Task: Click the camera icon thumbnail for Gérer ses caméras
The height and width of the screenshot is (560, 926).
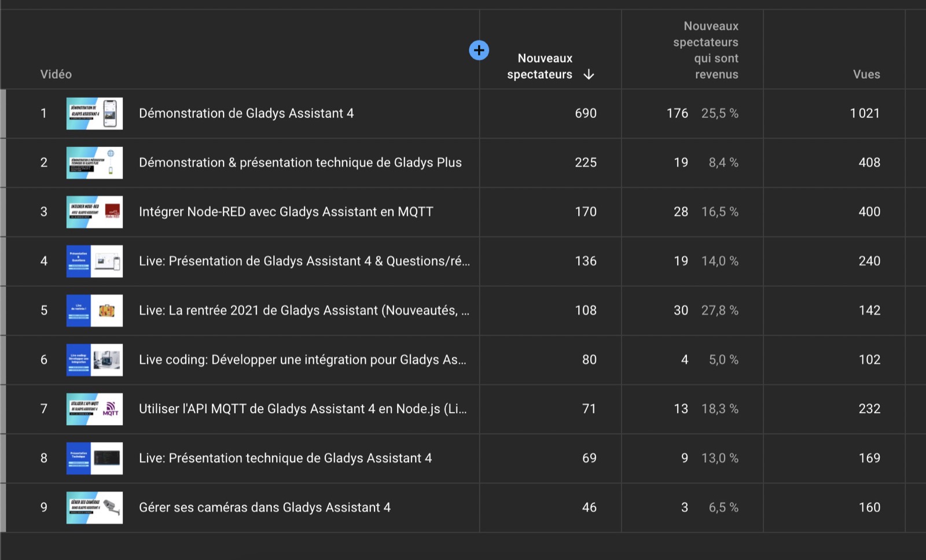Action: click(x=94, y=507)
